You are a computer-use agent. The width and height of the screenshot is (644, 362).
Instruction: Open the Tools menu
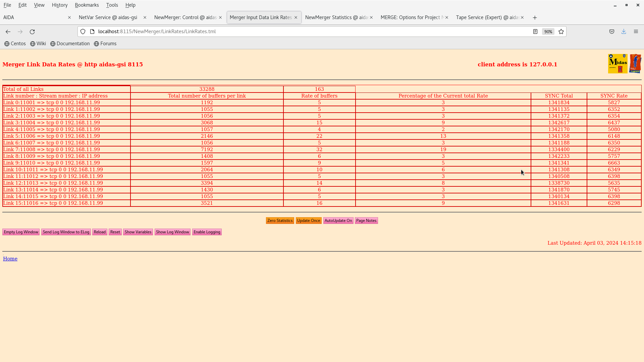click(x=112, y=5)
